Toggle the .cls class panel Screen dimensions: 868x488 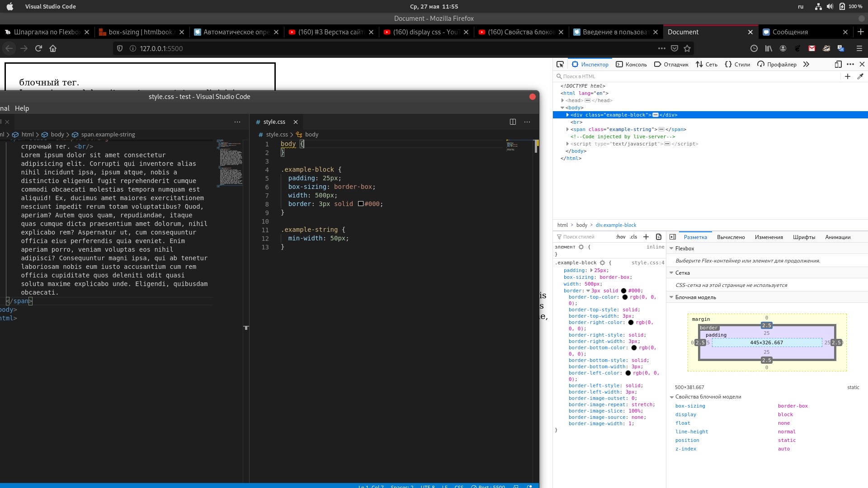tap(634, 237)
